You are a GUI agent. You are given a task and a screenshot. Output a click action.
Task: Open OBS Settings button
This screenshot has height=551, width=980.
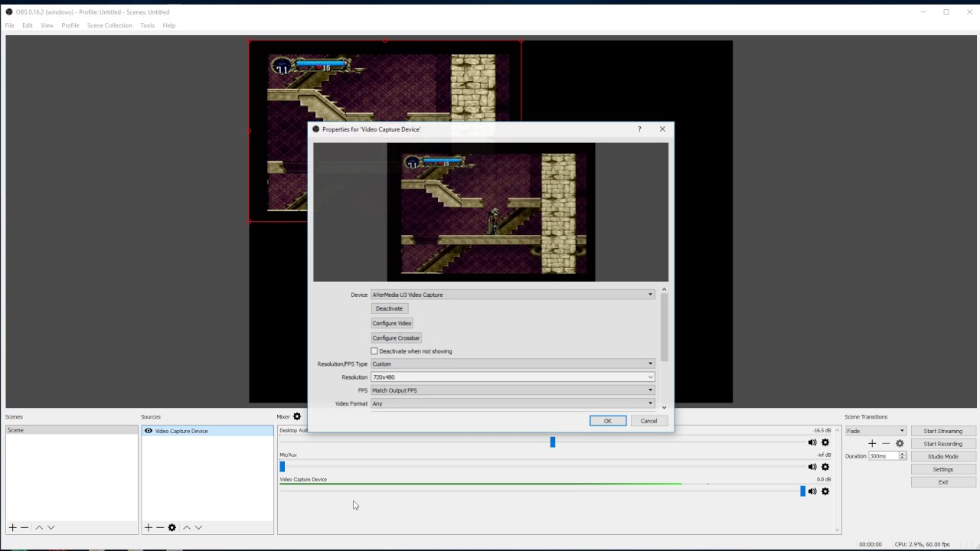click(943, 469)
